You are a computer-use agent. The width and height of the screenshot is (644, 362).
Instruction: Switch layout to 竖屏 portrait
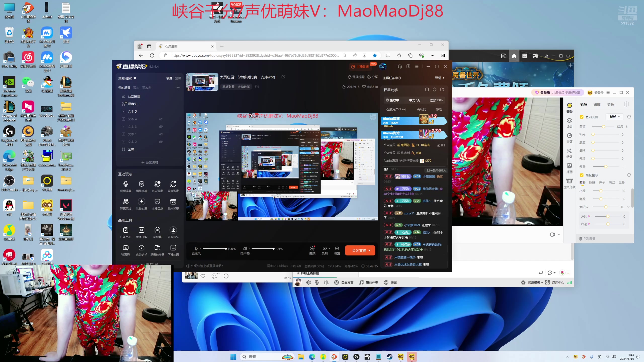178,78
